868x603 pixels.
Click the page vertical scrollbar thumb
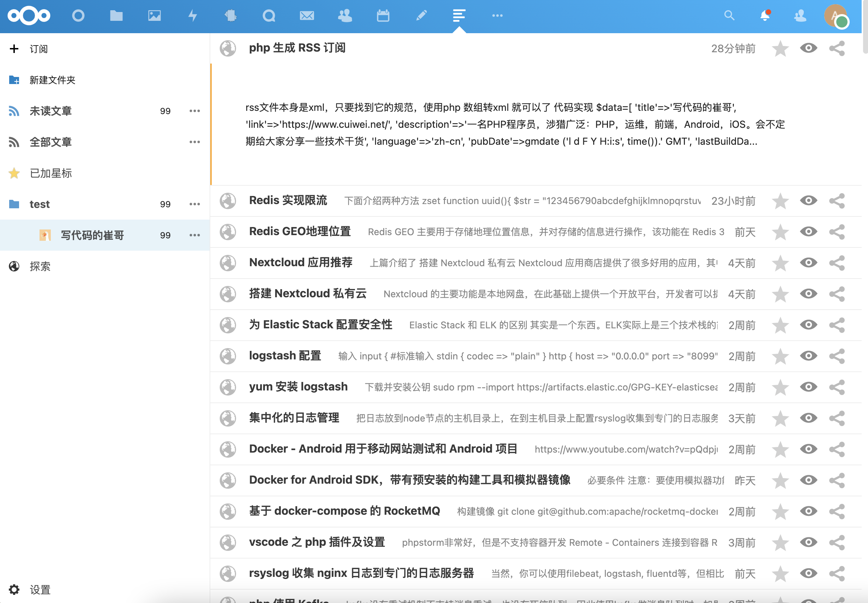point(865,27)
